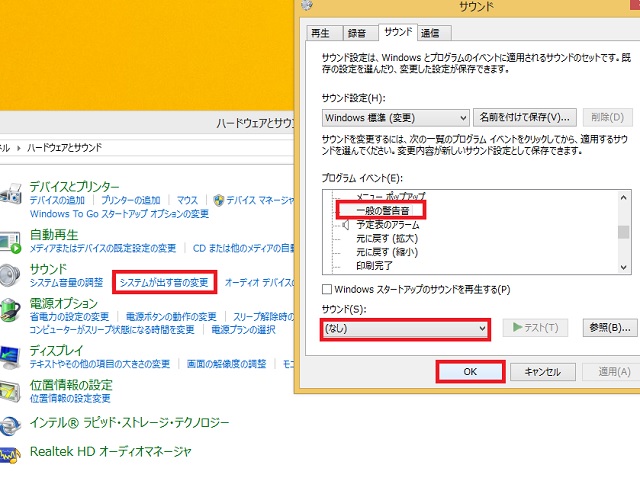Switch to the 再生 tab
The image size is (640, 481).
coord(322,32)
